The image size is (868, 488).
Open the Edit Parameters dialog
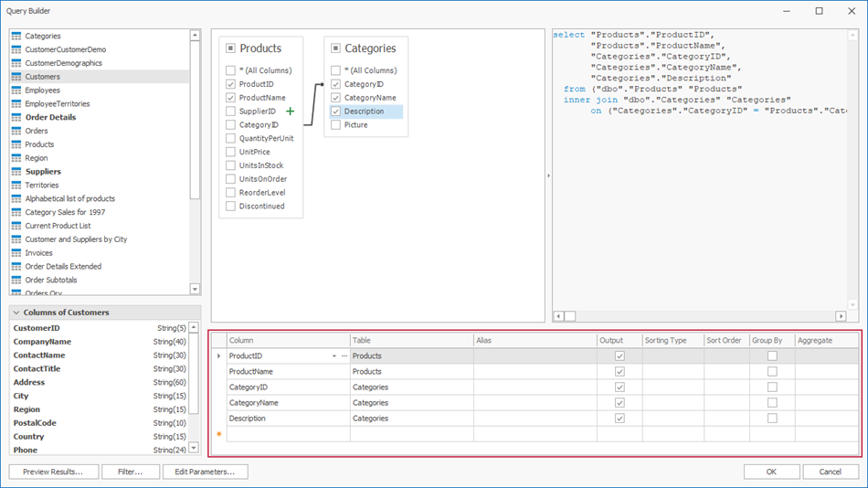[x=205, y=472]
